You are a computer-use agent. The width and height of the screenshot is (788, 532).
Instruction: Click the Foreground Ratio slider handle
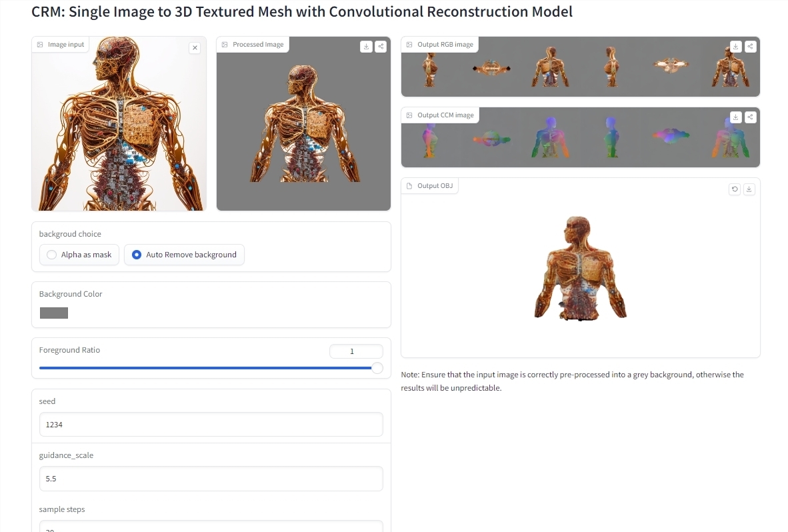click(x=377, y=368)
